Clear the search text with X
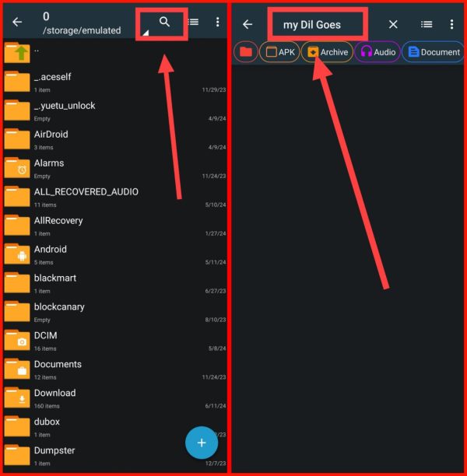467x476 pixels. (x=393, y=24)
